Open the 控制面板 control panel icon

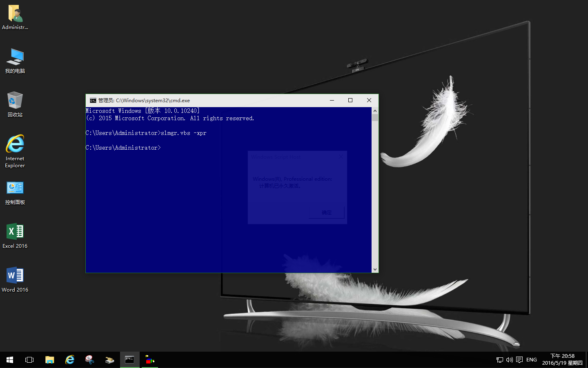point(15,193)
